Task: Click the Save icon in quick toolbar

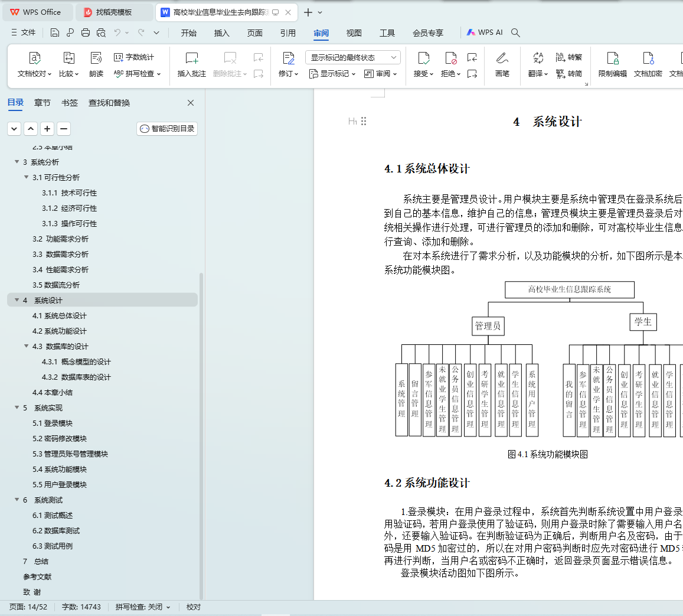Action: tap(54, 32)
